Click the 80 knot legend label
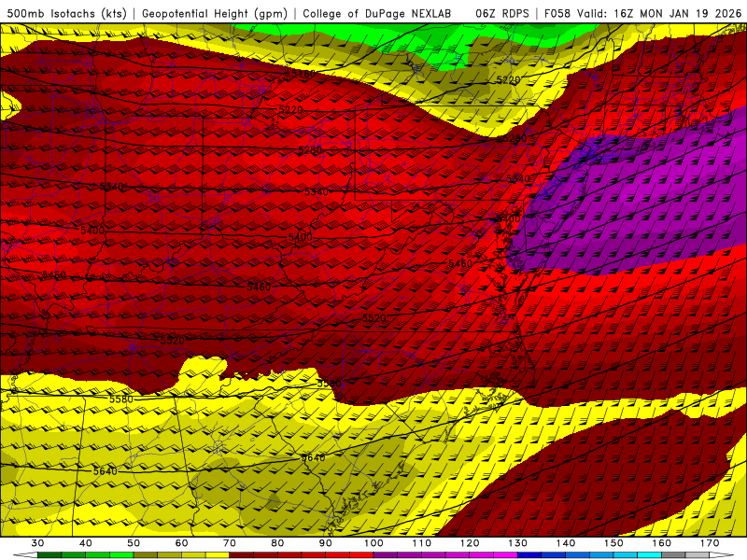Viewport: 747px width, 560px height. [277, 543]
